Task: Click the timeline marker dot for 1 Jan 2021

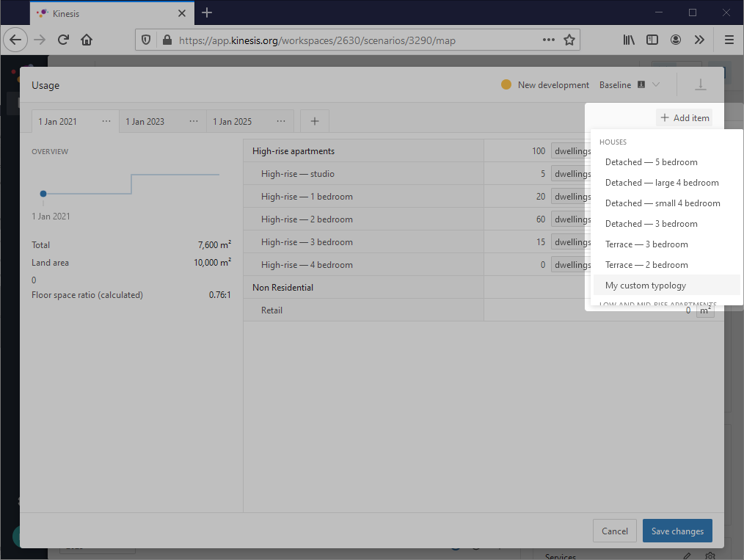Action: click(43, 194)
